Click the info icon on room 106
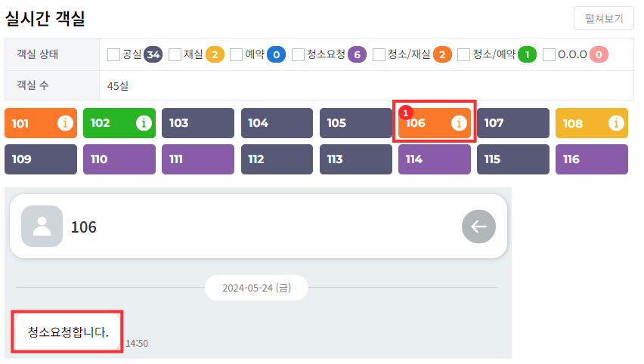This screenshot has width=644, height=364. (x=459, y=123)
